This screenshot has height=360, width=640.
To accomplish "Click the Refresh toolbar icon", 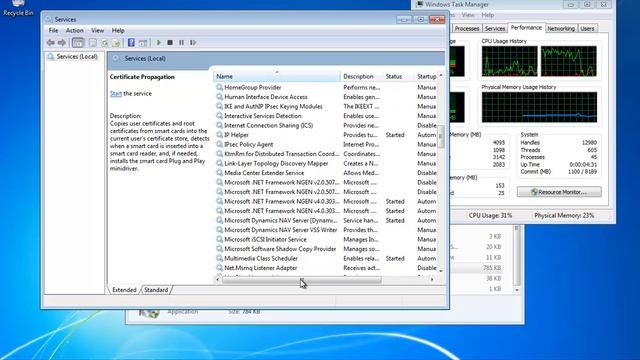I will (105, 42).
